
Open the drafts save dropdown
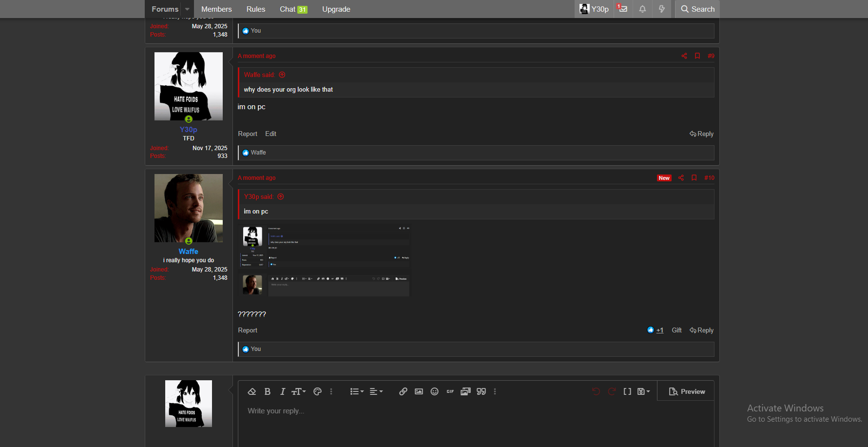coord(643,391)
